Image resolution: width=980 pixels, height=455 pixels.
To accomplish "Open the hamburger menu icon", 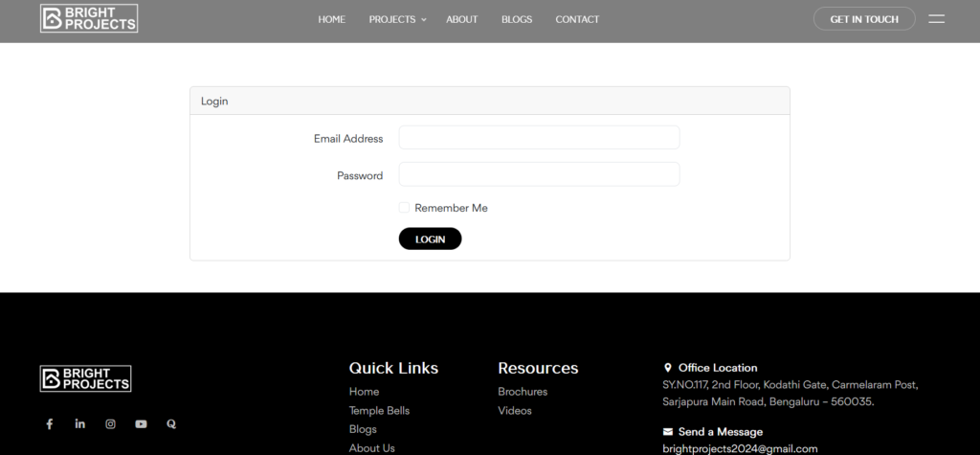I will (936, 18).
